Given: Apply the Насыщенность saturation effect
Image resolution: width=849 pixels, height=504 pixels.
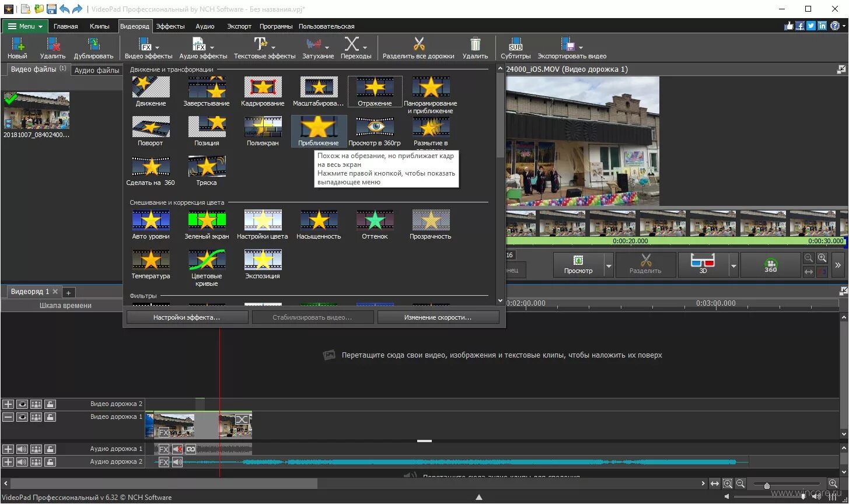Looking at the screenshot, I should click(x=319, y=225).
